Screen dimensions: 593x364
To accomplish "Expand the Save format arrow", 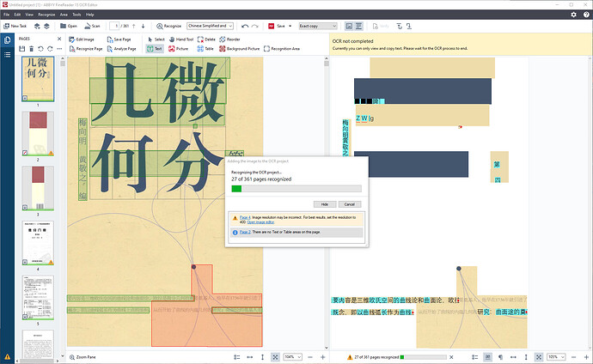I will point(290,26).
